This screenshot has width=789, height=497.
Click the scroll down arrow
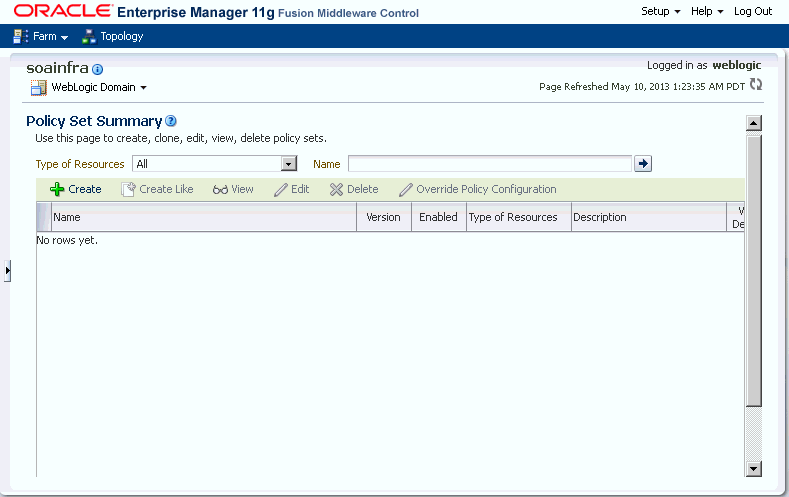[x=753, y=469]
